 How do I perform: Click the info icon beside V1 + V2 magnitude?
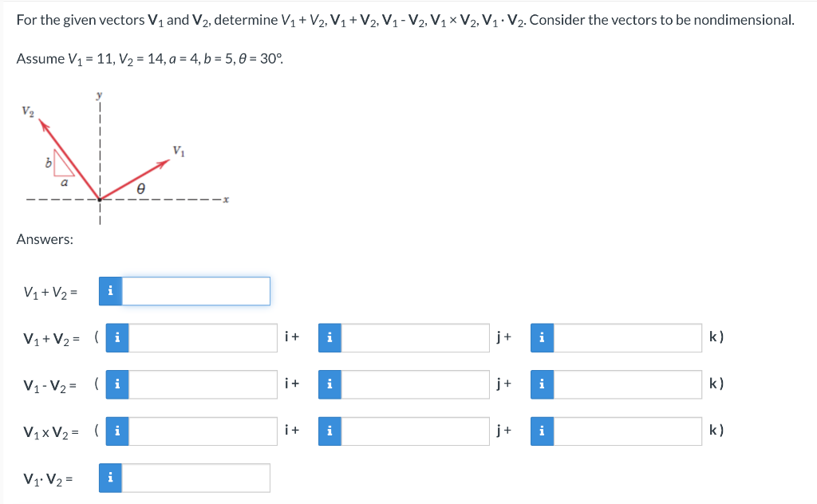[109, 291]
